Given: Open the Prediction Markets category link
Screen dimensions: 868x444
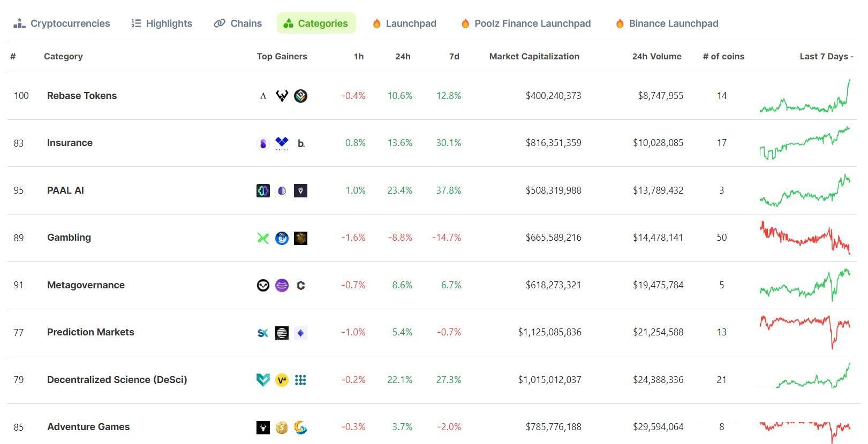Looking at the screenshot, I should 90,332.
